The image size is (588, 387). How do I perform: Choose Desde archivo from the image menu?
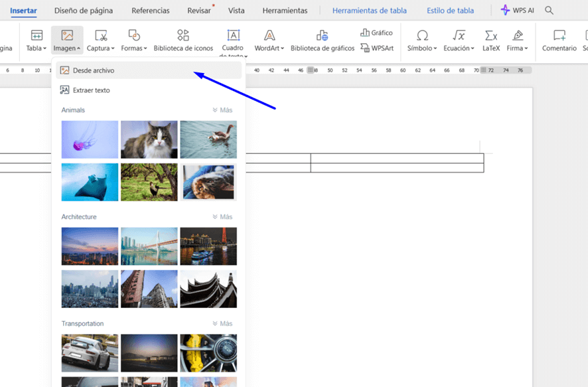click(94, 70)
